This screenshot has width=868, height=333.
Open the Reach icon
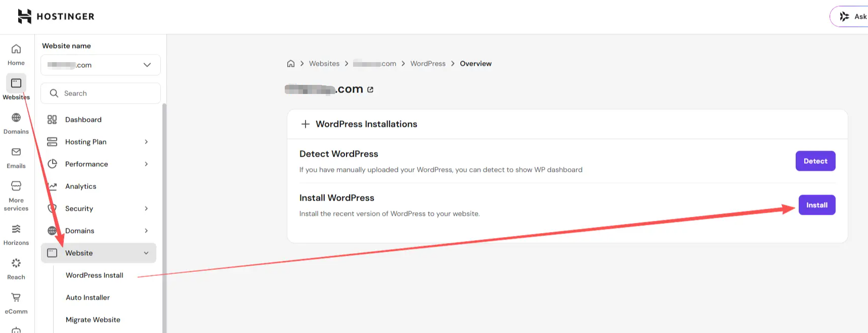[x=16, y=263]
